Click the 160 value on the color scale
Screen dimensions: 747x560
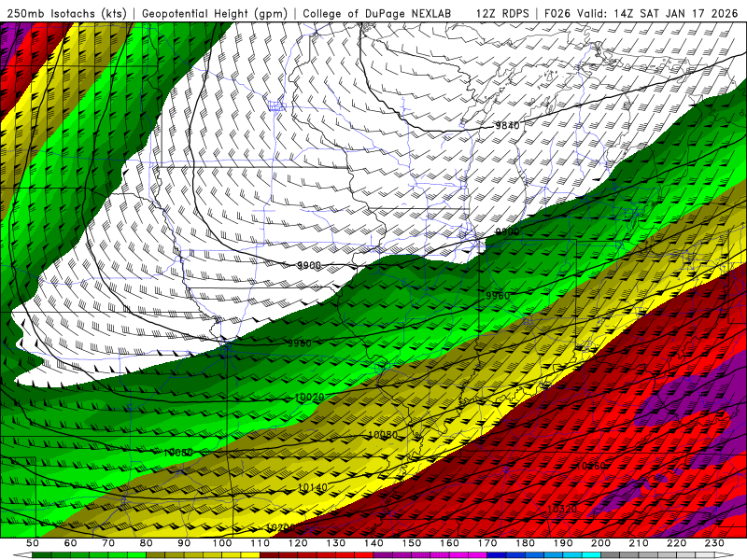click(x=450, y=543)
